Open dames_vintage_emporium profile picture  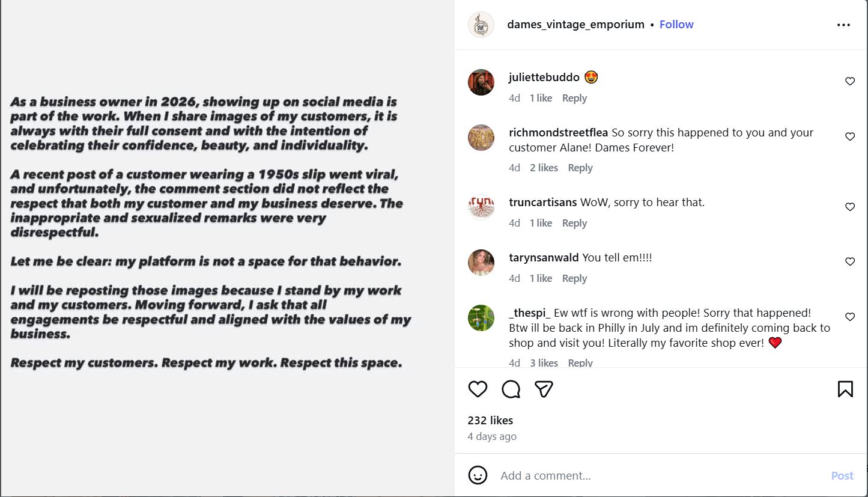click(481, 25)
